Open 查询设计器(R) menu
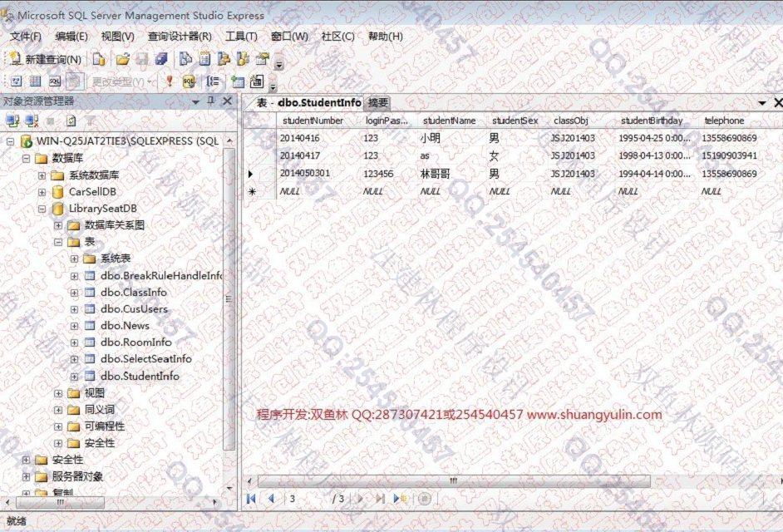The image size is (783, 532). pos(180,37)
